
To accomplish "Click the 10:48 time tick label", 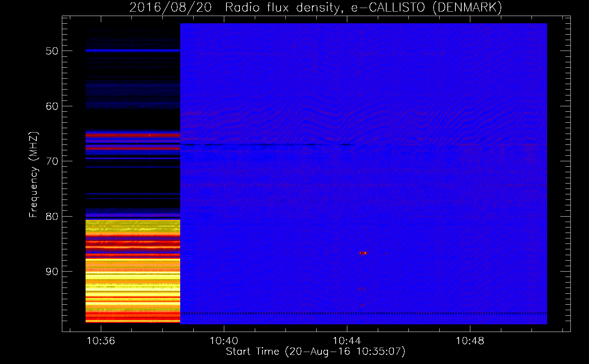I will (470, 341).
